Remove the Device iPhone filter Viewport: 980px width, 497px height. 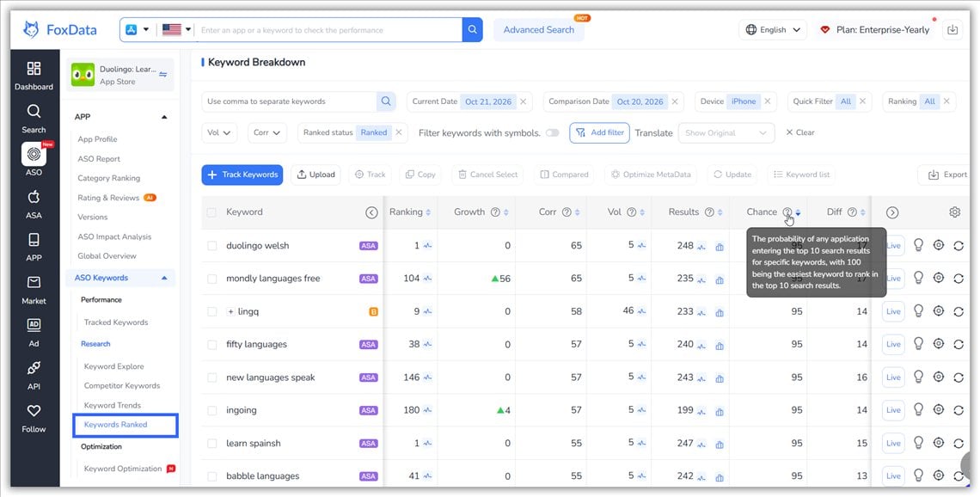(x=768, y=101)
